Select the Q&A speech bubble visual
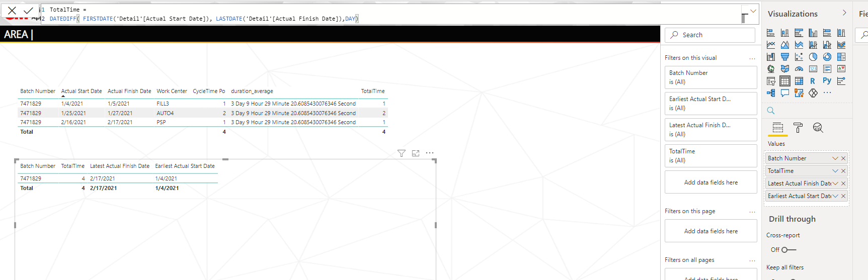 (x=784, y=93)
